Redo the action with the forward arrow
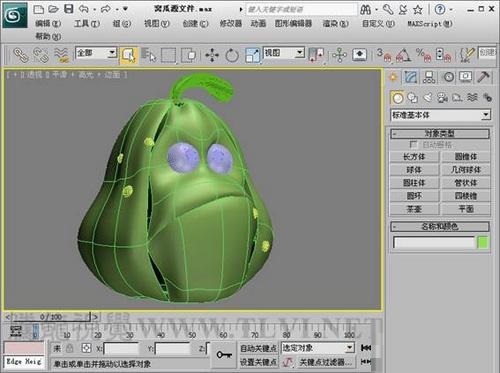Screen dimensions: 500x373 coord(106,9)
